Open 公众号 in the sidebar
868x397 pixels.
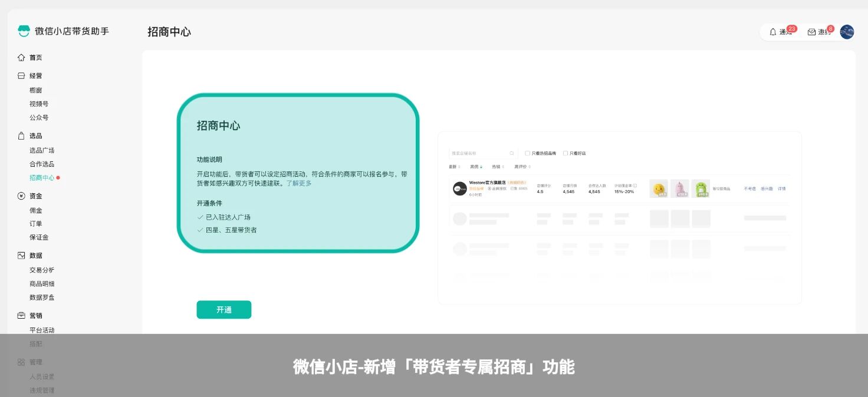tap(39, 118)
